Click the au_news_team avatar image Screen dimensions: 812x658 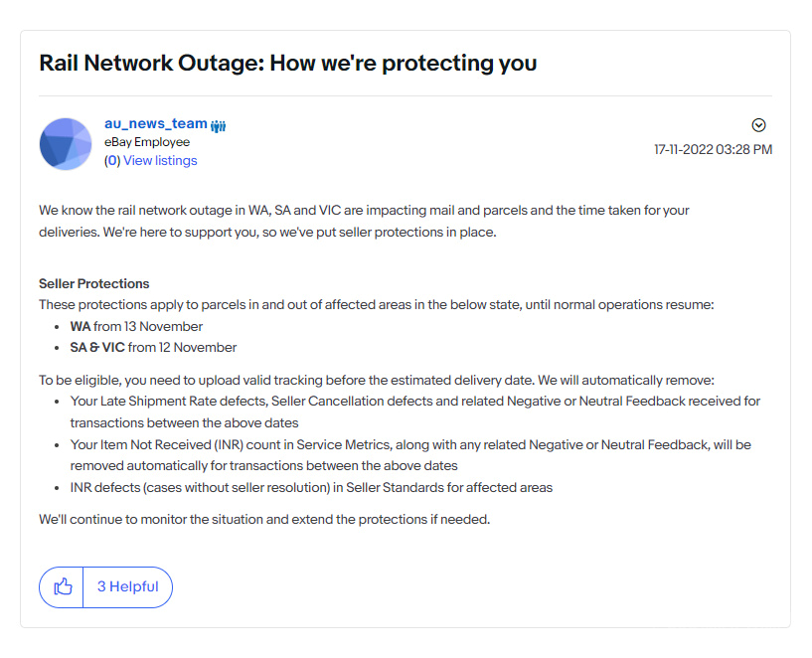(x=66, y=144)
